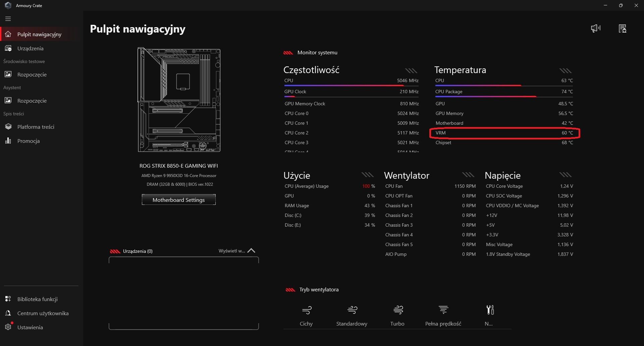Open the system report document icon
Screen dimensions: 644x346
click(x=623, y=28)
